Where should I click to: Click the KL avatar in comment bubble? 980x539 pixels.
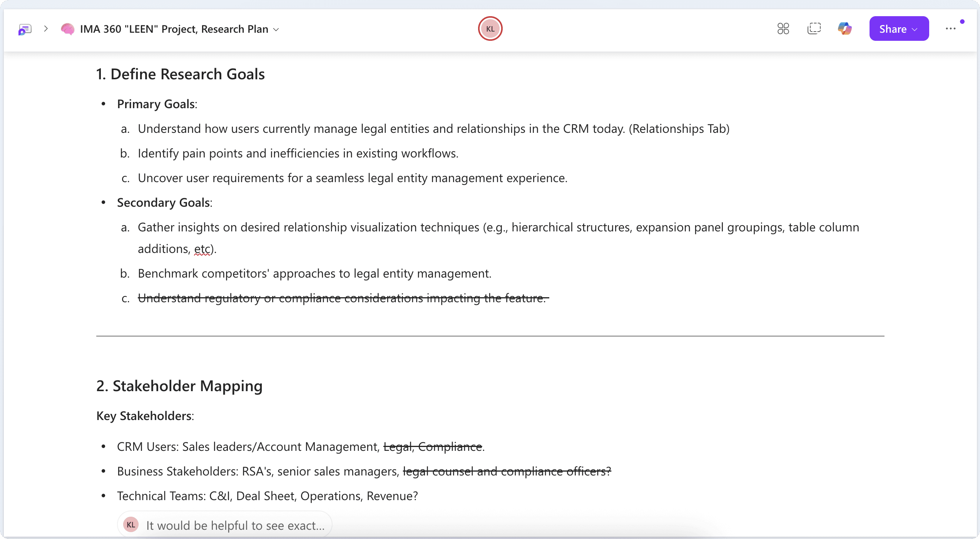coord(131,525)
